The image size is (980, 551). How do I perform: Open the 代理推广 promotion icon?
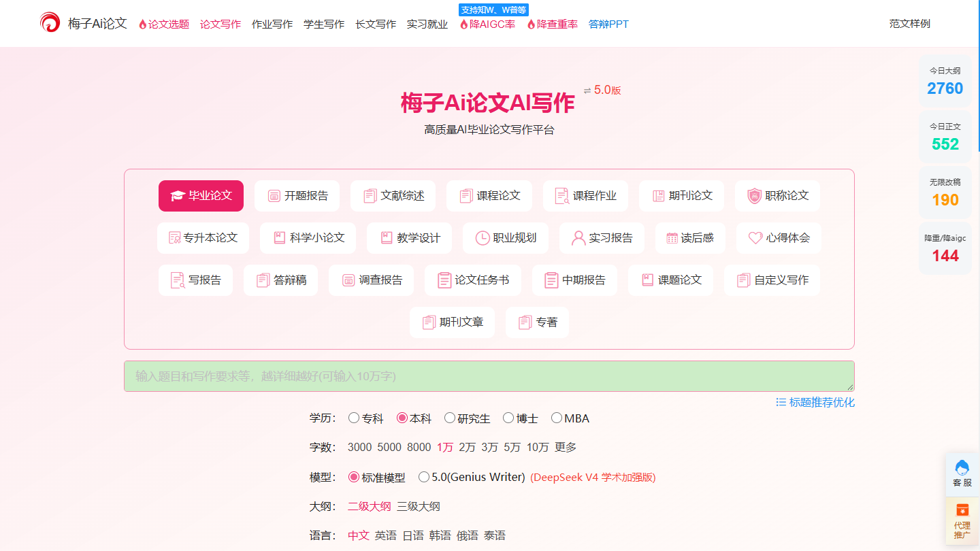tap(962, 521)
